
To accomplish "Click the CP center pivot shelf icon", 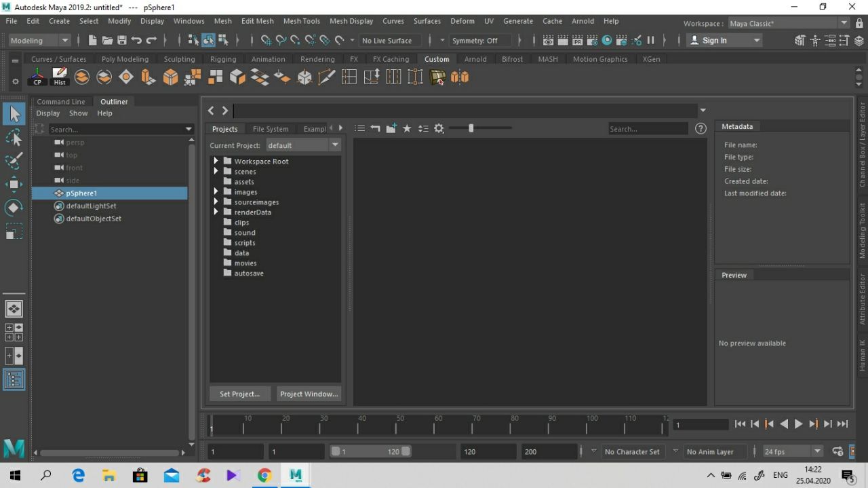I will (37, 77).
